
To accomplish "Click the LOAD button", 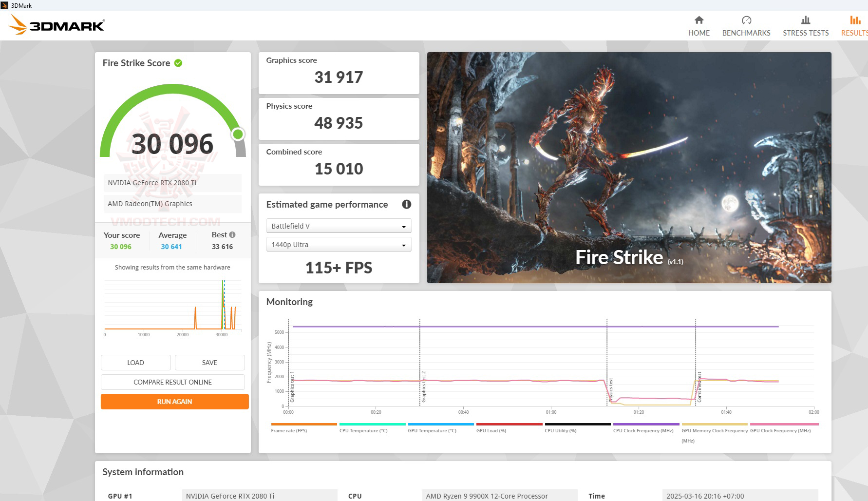I will click(135, 363).
